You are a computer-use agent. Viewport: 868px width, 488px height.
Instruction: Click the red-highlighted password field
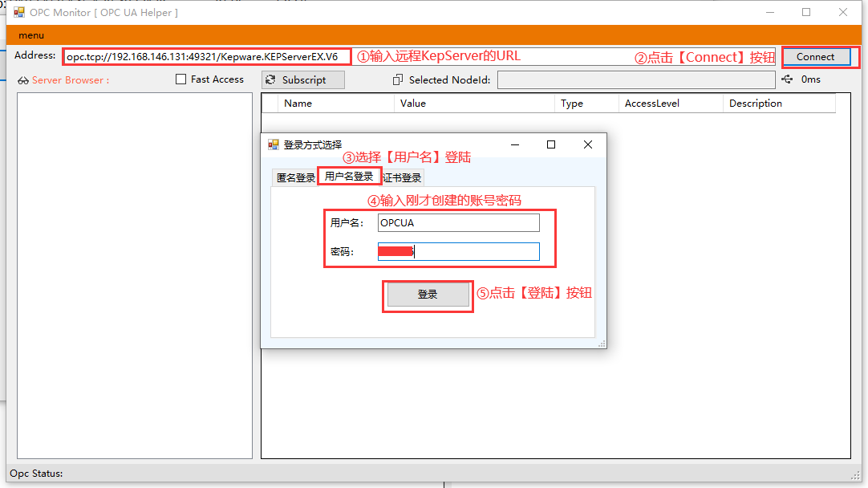click(458, 251)
